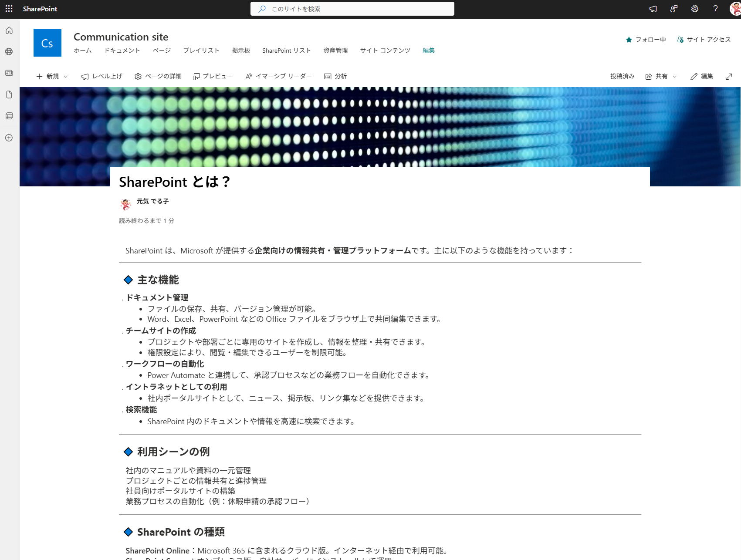Viewport: 741px width, 560px height.
Task: Click the チームサイトの作成 subheading
Action: pos(161,331)
